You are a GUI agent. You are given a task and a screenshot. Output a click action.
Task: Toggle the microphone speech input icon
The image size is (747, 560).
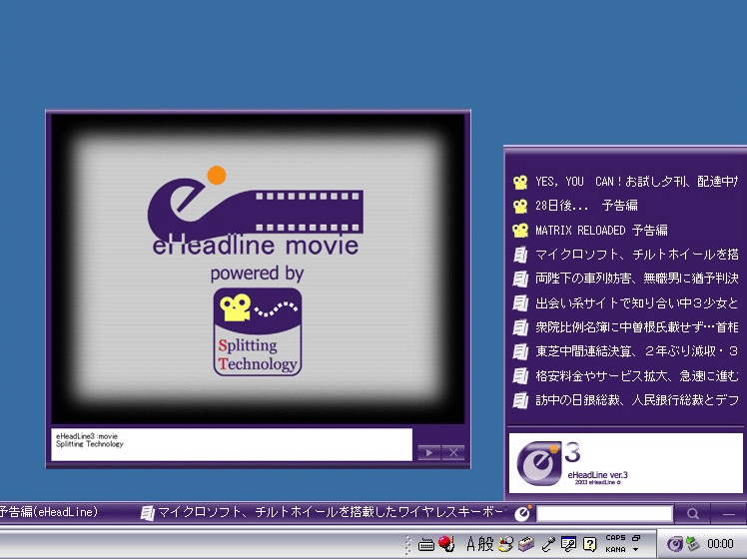pos(548,544)
